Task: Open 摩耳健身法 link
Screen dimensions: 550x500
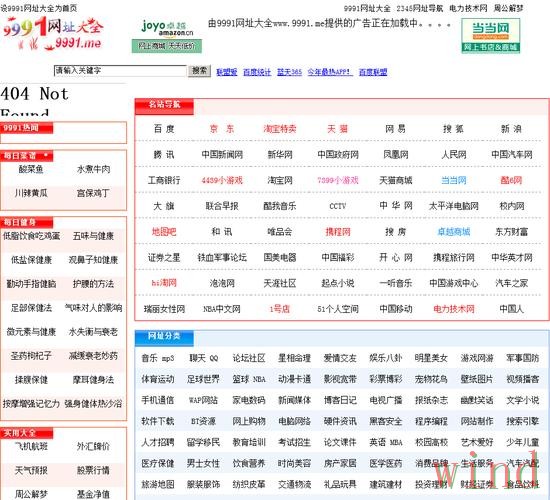Action: [x=93, y=380]
